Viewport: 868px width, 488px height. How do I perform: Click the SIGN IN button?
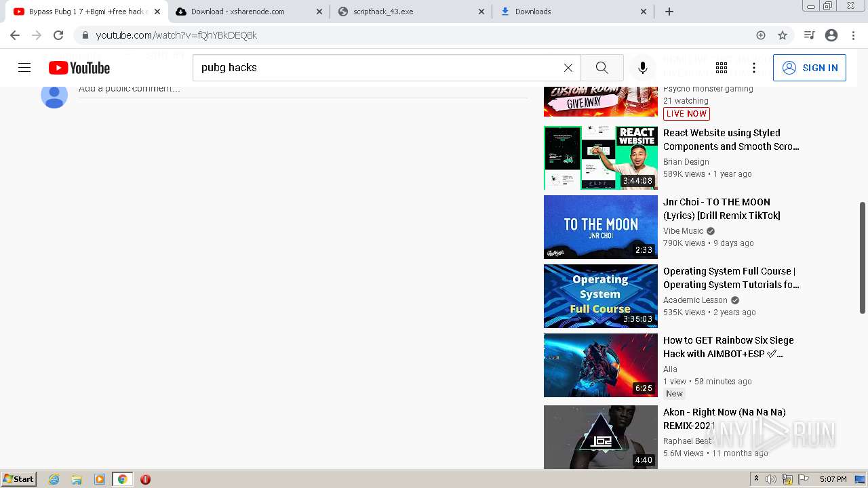pyautogui.click(x=810, y=68)
